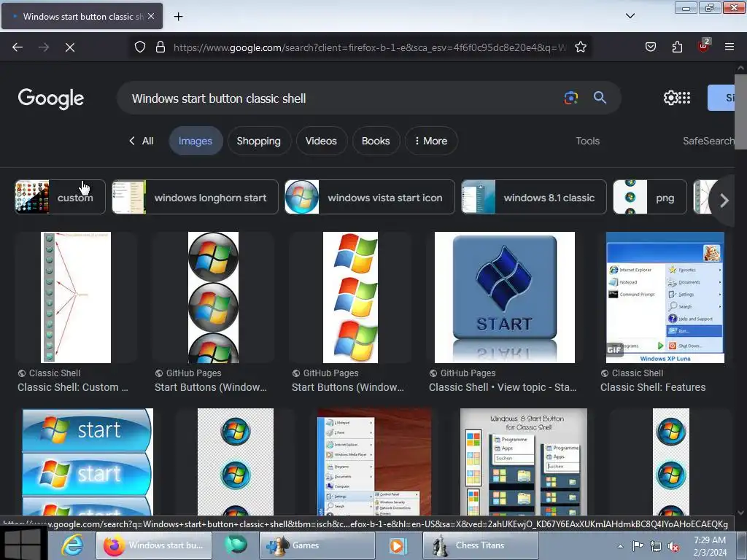The width and height of the screenshot is (747, 560).
Task: Show the list of all tabs
Action: (630, 16)
